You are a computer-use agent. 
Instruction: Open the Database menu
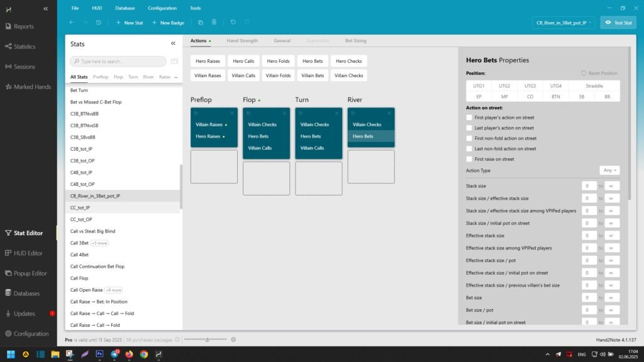(125, 8)
